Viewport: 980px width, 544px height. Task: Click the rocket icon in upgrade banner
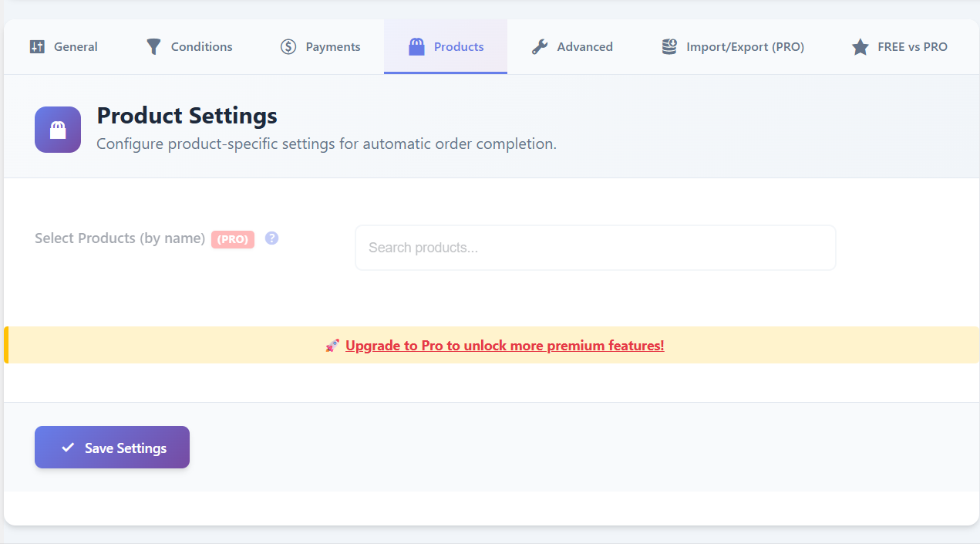332,346
